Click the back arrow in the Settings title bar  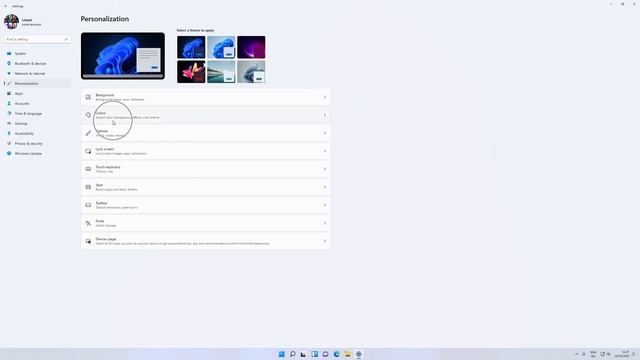pos(5,6)
